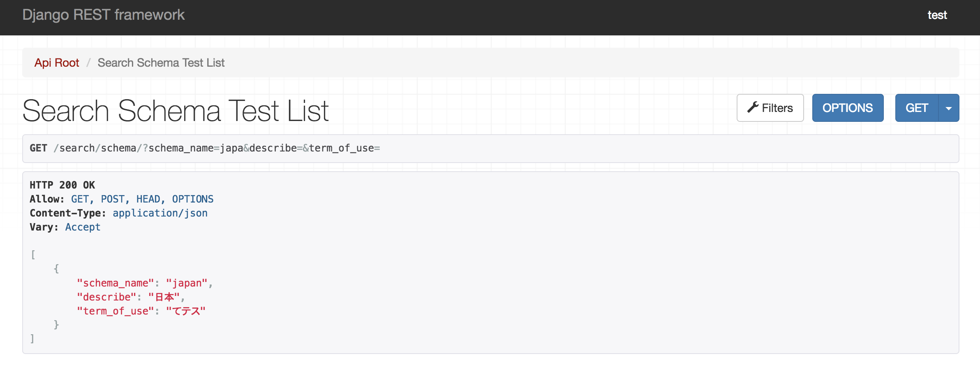Go to Api Root breadcrumb link
Viewport: 980px width, 368px height.
(57, 63)
